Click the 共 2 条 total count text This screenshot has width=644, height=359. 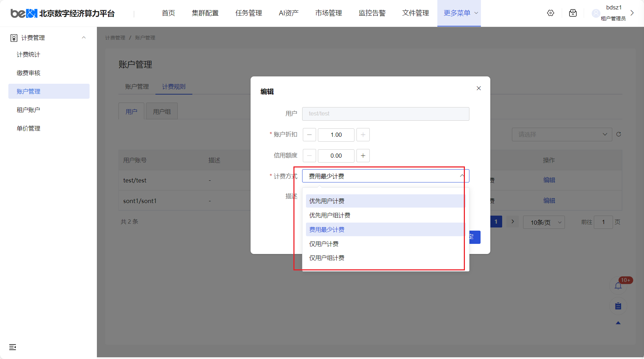tap(129, 222)
